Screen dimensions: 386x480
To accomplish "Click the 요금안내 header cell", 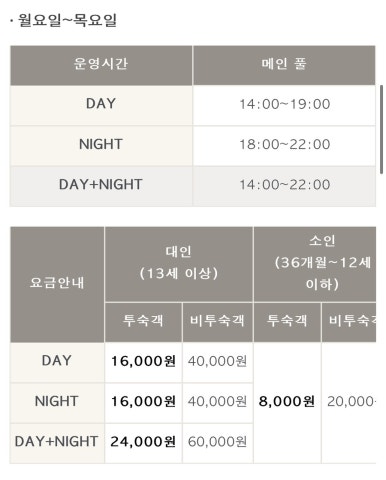I will (57, 284).
